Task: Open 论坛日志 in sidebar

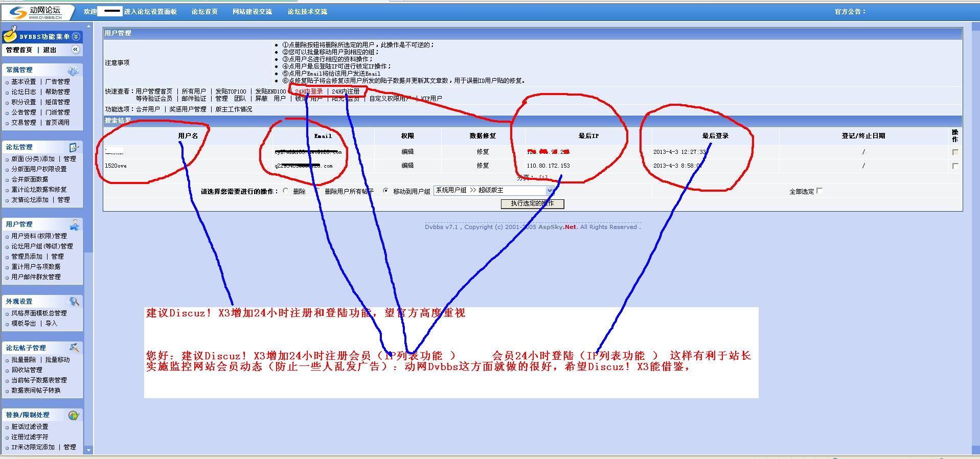Action: tap(24, 92)
